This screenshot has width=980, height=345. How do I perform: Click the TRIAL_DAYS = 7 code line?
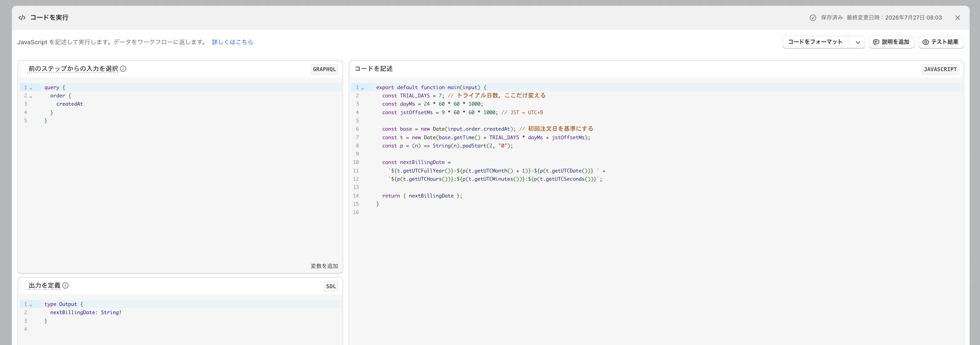(464, 96)
